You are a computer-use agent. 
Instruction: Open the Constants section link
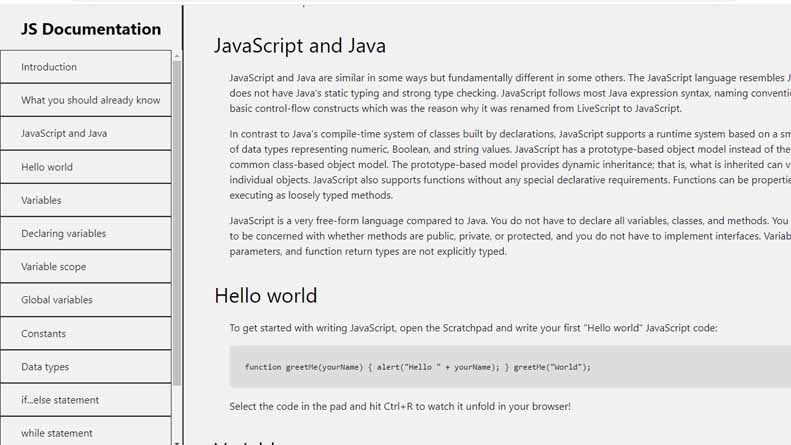tap(43, 333)
